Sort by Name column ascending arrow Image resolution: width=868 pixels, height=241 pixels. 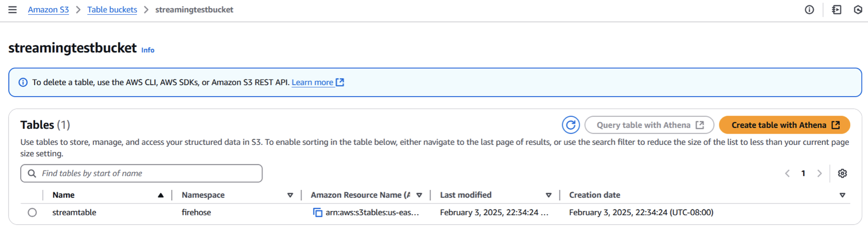tap(161, 195)
